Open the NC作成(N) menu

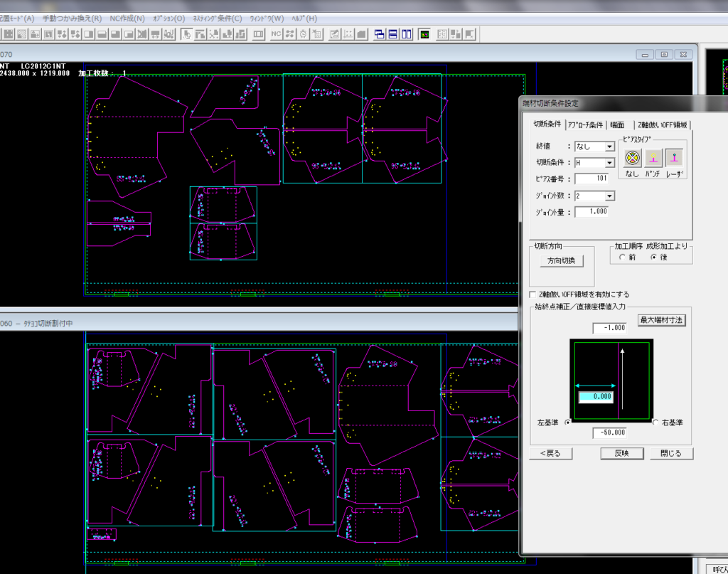pos(127,18)
